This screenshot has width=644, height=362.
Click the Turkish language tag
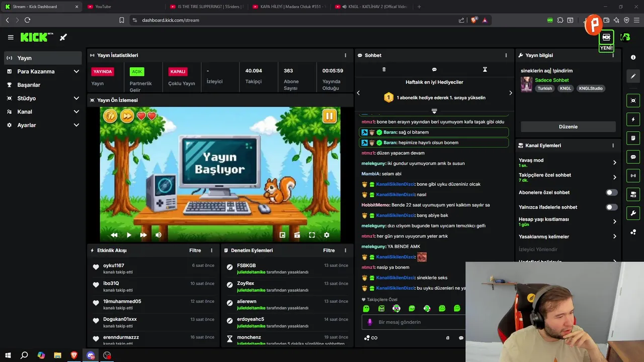click(x=544, y=88)
